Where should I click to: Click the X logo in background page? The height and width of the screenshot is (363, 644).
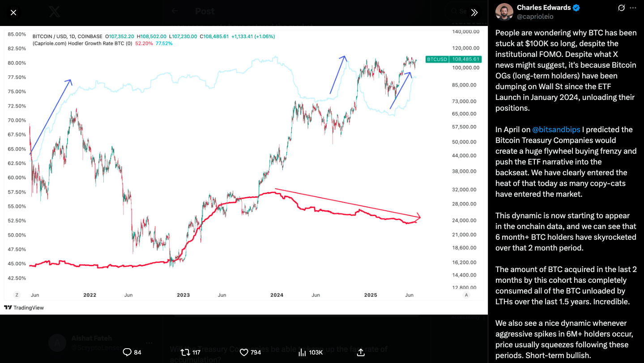click(55, 12)
